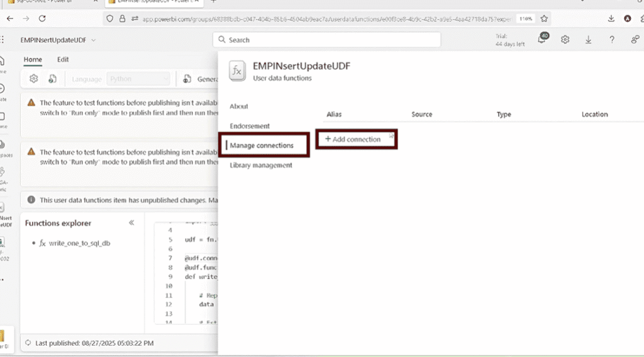The width and height of the screenshot is (644, 357).
Task: Open browser downloads panel
Action: (x=611, y=18)
